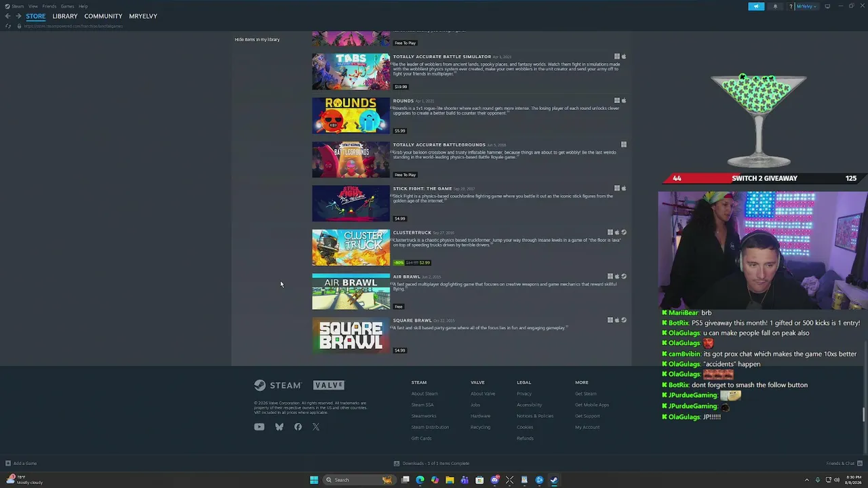Screen dimensions: 868x488
Task: Open the Clustertruck game thumbnail
Action: [351, 247]
